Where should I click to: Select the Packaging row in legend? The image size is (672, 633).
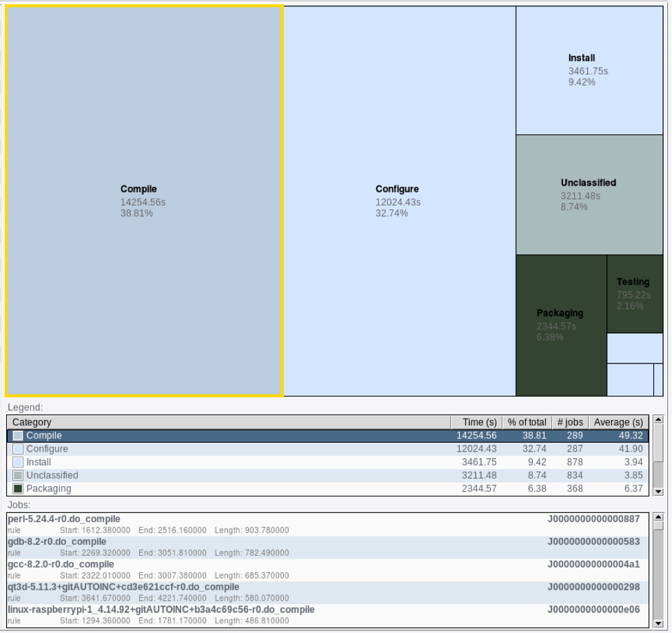[328, 489]
